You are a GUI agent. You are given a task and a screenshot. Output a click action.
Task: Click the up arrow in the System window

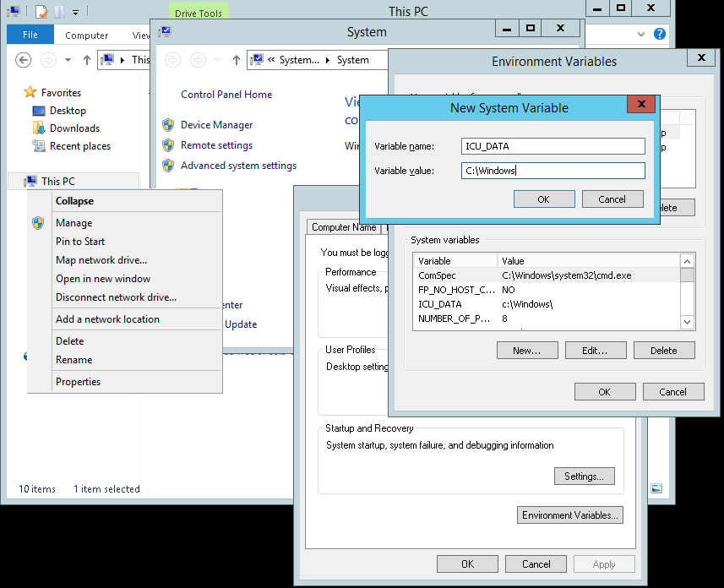pyautogui.click(x=236, y=60)
